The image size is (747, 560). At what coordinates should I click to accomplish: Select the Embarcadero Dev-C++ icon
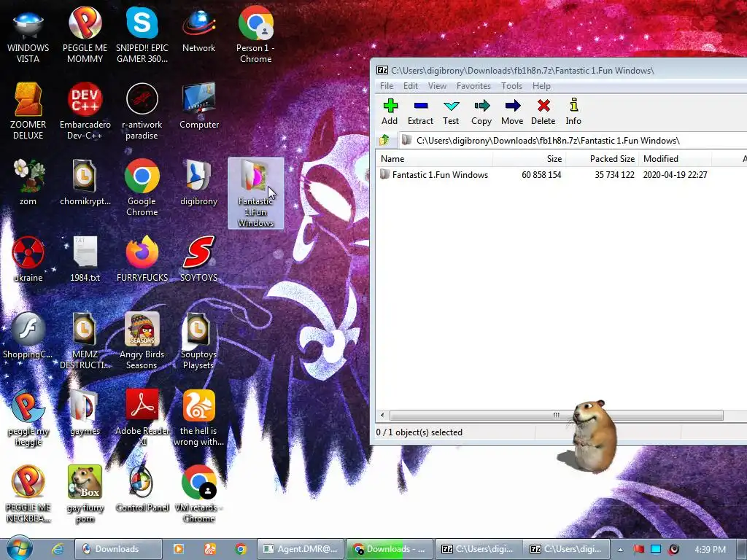point(85,112)
